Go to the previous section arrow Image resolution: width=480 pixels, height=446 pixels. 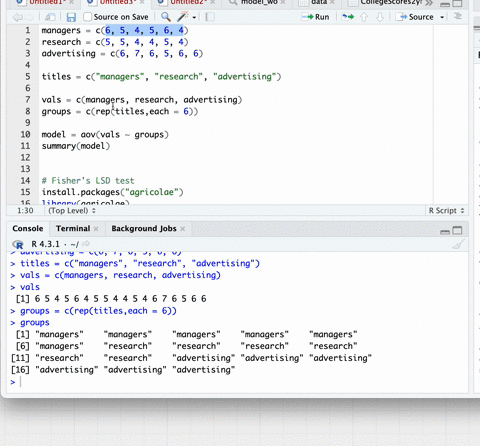[x=364, y=17]
